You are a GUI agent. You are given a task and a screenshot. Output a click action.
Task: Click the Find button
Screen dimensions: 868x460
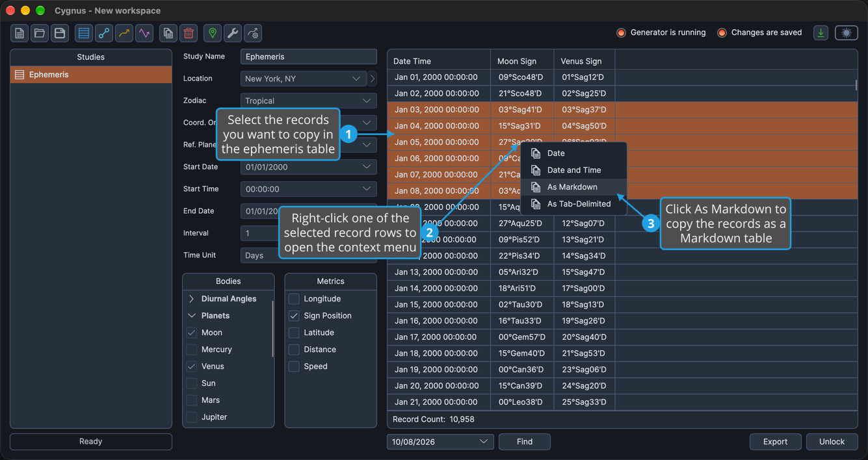525,442
